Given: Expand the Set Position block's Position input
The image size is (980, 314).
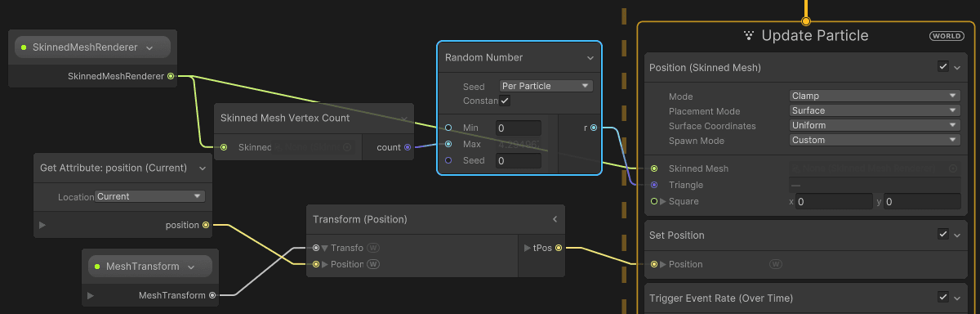Looking at the screenshot, I should [663, 264].
